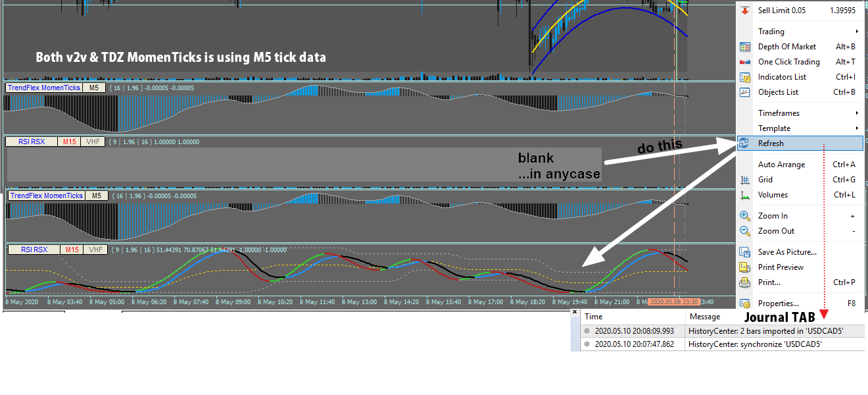Click RSI values '( 9 | 1.96 | 16 ) 1.00000 1.00000'
Image resolution: width=868 pixels, height=395 pixels.
click(155, 142)
